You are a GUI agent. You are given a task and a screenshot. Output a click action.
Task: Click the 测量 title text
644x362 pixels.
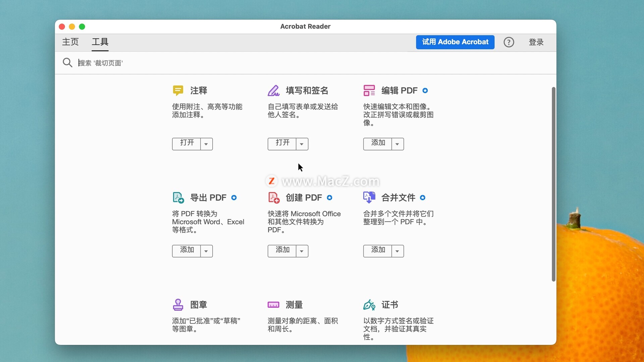[294, 305]
